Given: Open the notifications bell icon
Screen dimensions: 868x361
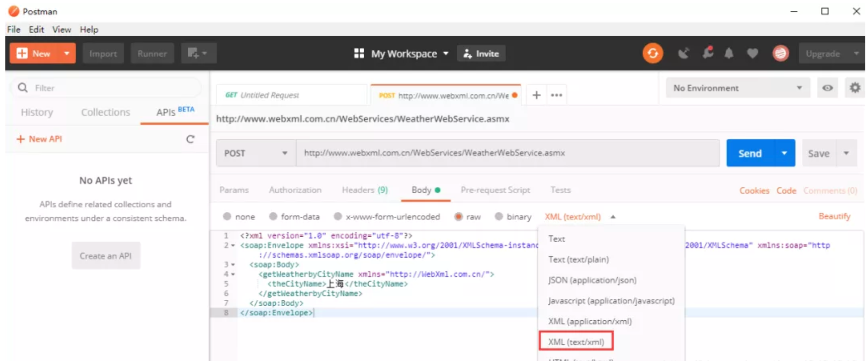Looking at the screenshot, I should point(729,54).
